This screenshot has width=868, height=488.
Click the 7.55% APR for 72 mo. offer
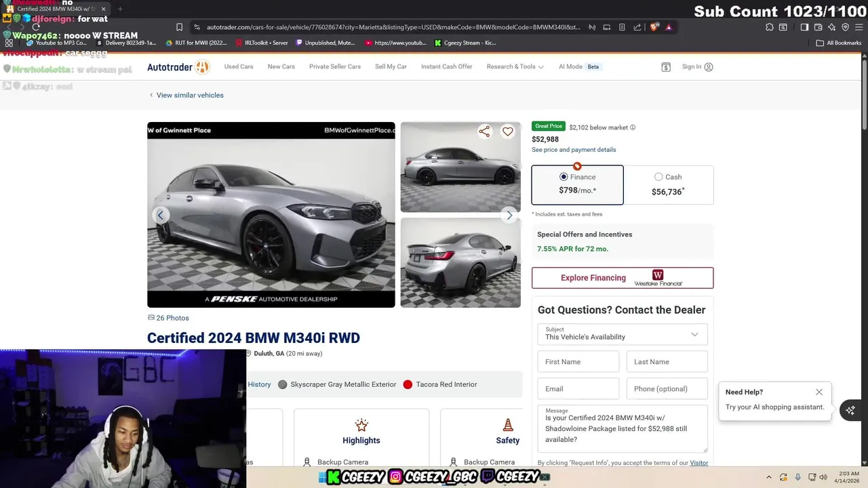572,249
